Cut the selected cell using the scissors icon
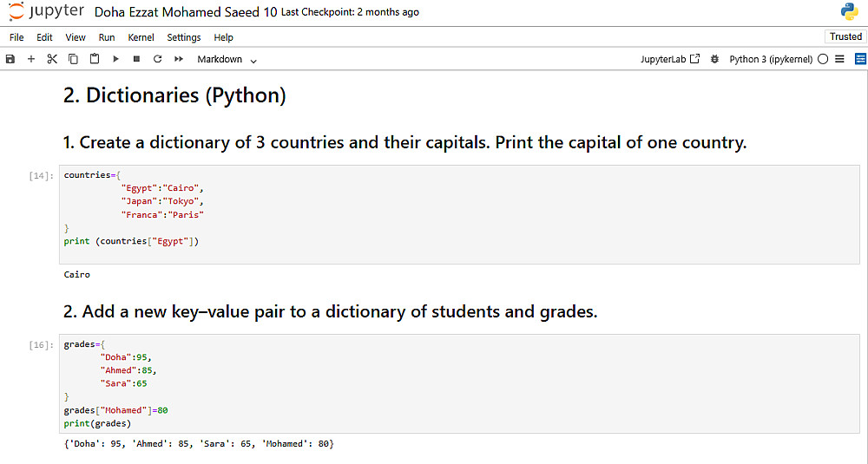 [52, 59]
